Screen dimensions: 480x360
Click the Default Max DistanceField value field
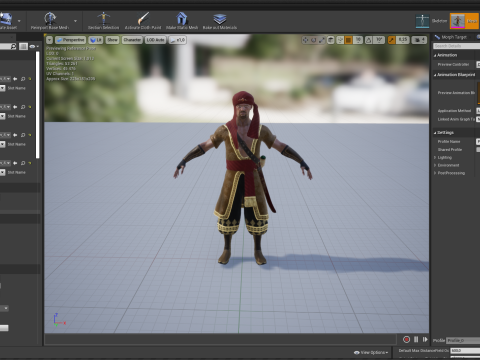point(465,351)
